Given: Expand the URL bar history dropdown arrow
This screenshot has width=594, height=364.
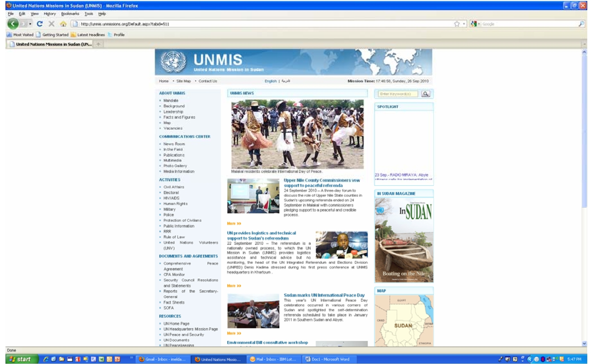Looking at the screenshot, I should coord(464,24).
